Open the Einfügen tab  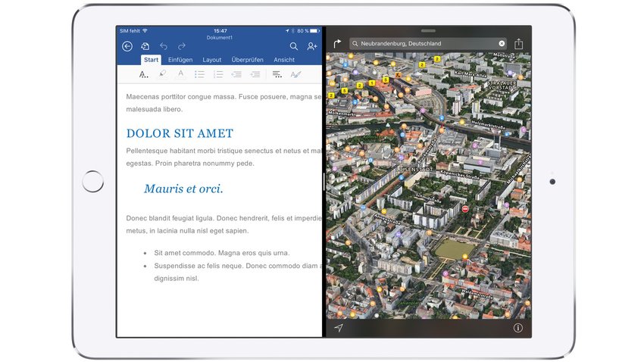pyautogui.click(x=180, y=60)
